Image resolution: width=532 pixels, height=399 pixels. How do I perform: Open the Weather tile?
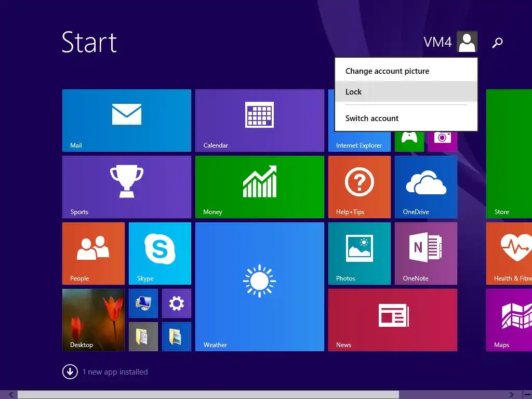(x=260, y=287)
